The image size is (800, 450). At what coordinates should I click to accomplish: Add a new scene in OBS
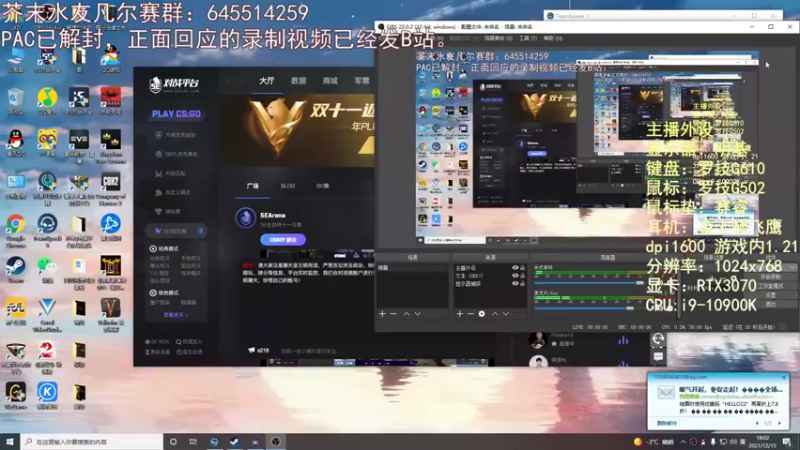point(382,314)
